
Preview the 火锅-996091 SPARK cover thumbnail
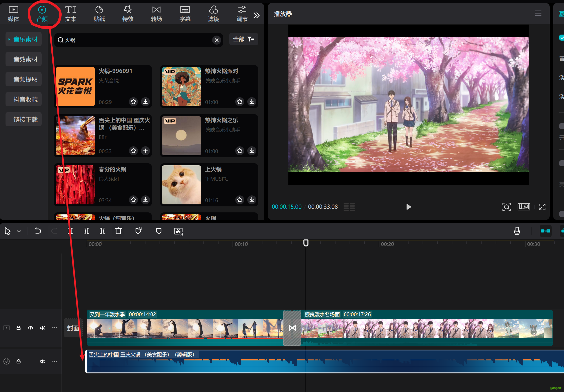[75, 87]
